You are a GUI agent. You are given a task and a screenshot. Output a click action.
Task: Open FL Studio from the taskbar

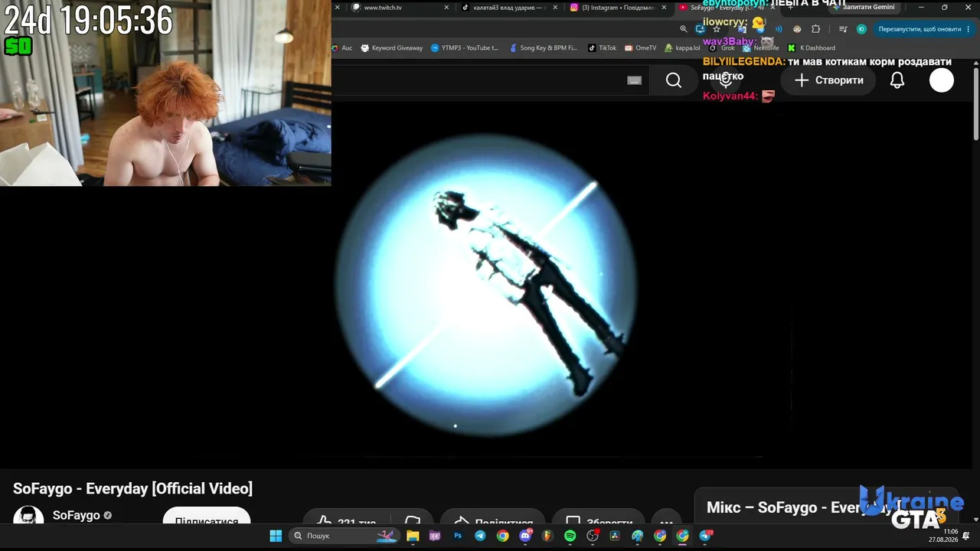(547, 536)
